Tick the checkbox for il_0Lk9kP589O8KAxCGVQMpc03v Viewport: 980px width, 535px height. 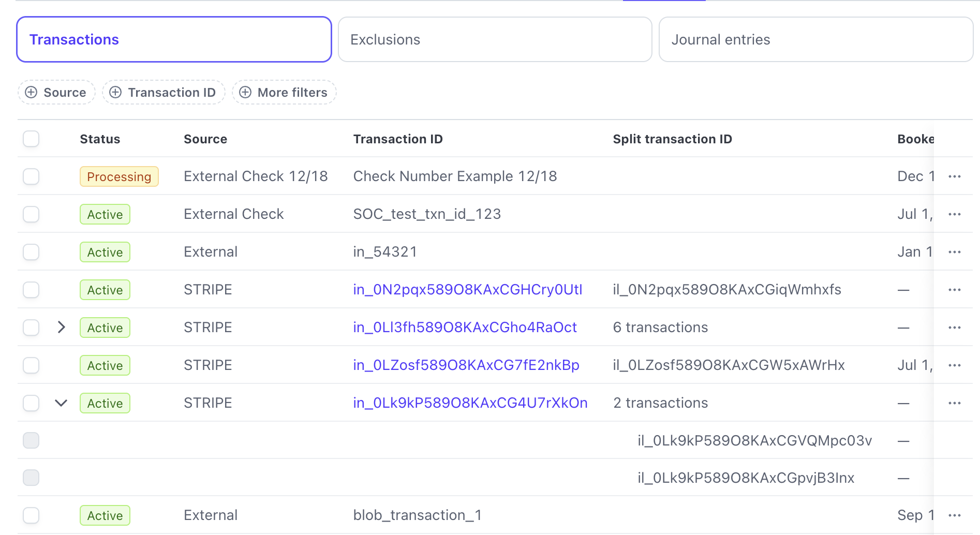[x=31, y=440]
